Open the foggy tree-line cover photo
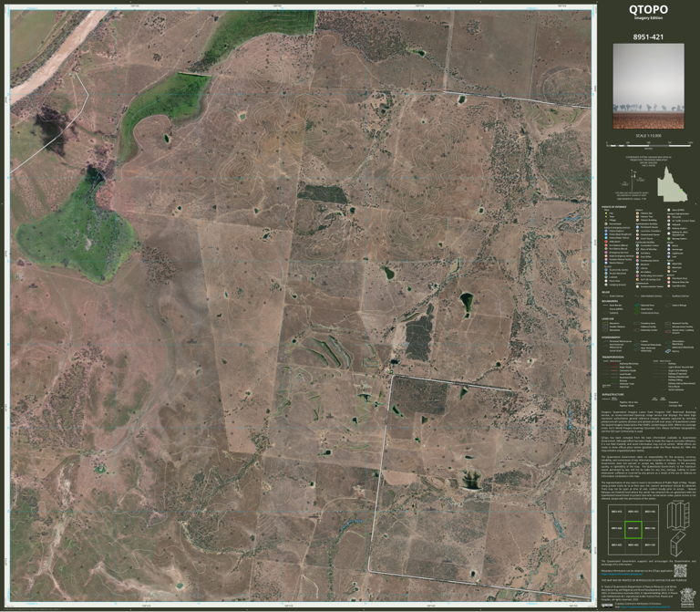 pyautogui.click(x=648, y=87)
